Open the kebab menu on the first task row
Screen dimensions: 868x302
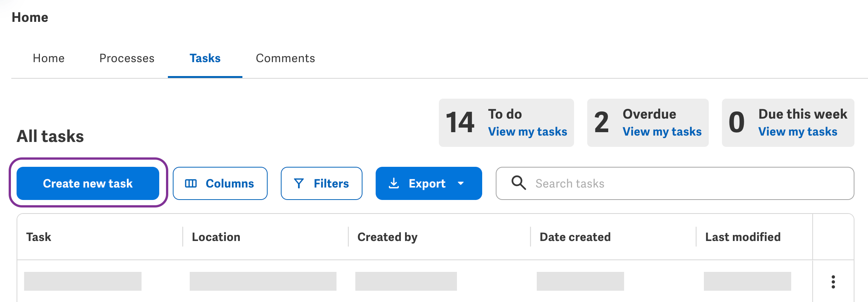click(x=833, y=281)
